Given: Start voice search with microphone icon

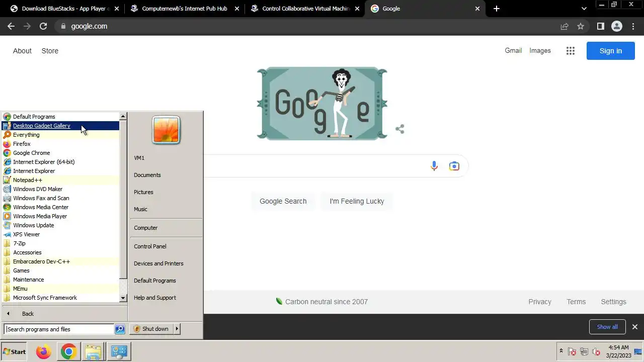Looking at the screenshot, I should pos(434,166).
